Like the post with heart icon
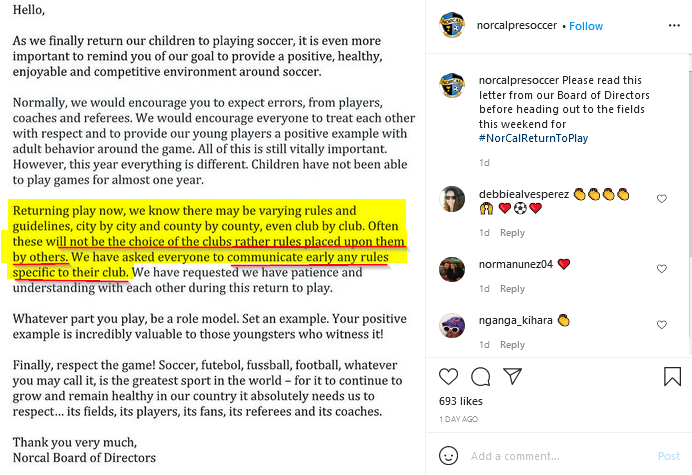The image size is (692, 475). [x=449, y=377]
